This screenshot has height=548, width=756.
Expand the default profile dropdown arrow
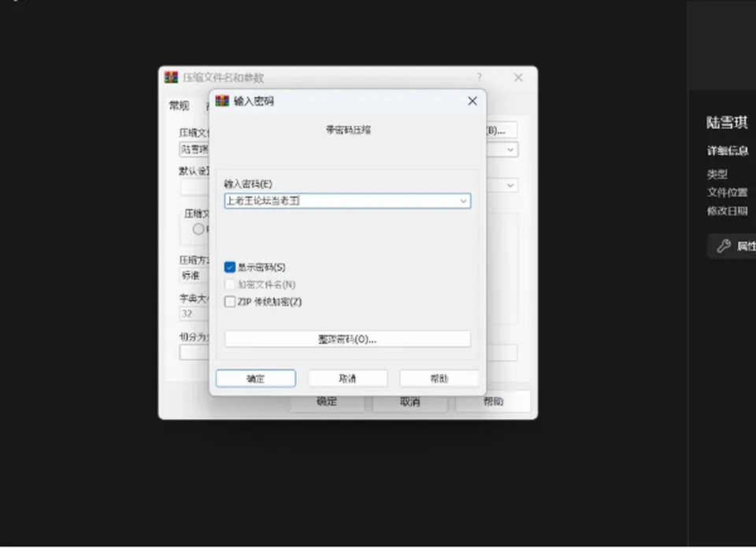(510, 186)
